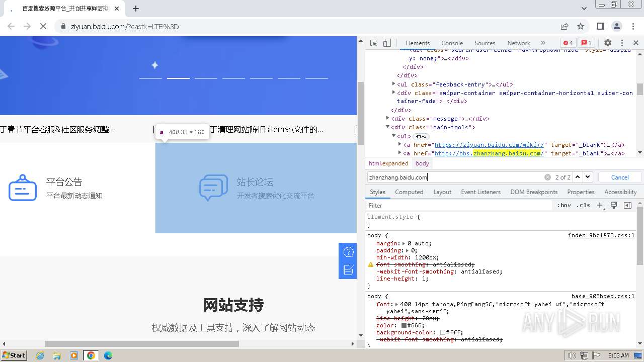Open the Windows Start menu
Image resolution: width=644 pixels, height=362 pixels.
pos(14,355)
